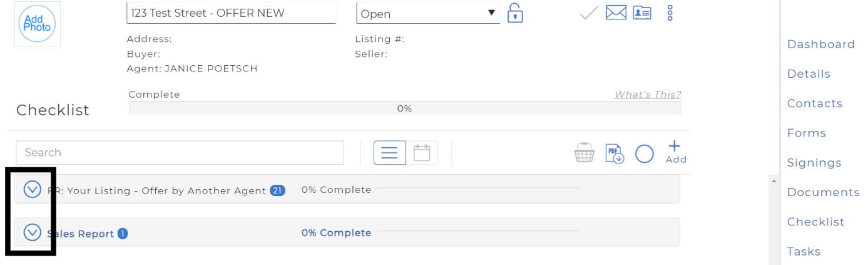Switch to calendar view
The height and width of the screenshot is (265, 868).
(x=422, y=153)
